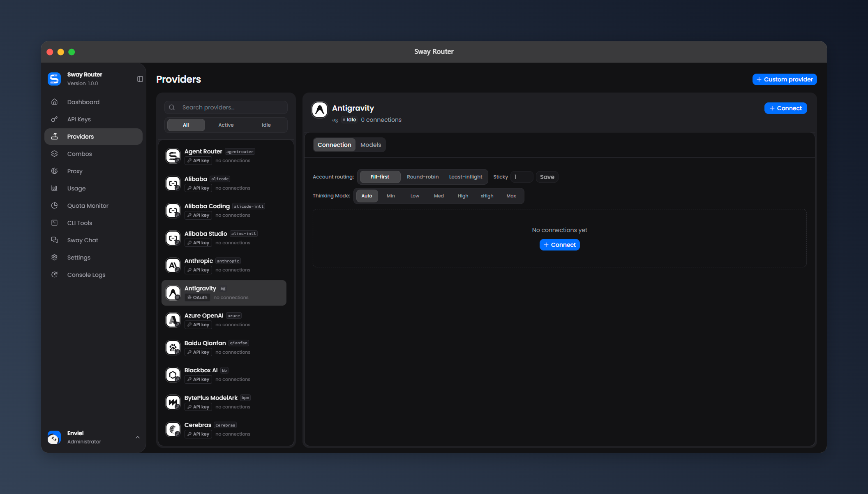Click the Antigravity logo in detail header
The height and width of the screenshot is (494, 868).
[x=320, y=110]
